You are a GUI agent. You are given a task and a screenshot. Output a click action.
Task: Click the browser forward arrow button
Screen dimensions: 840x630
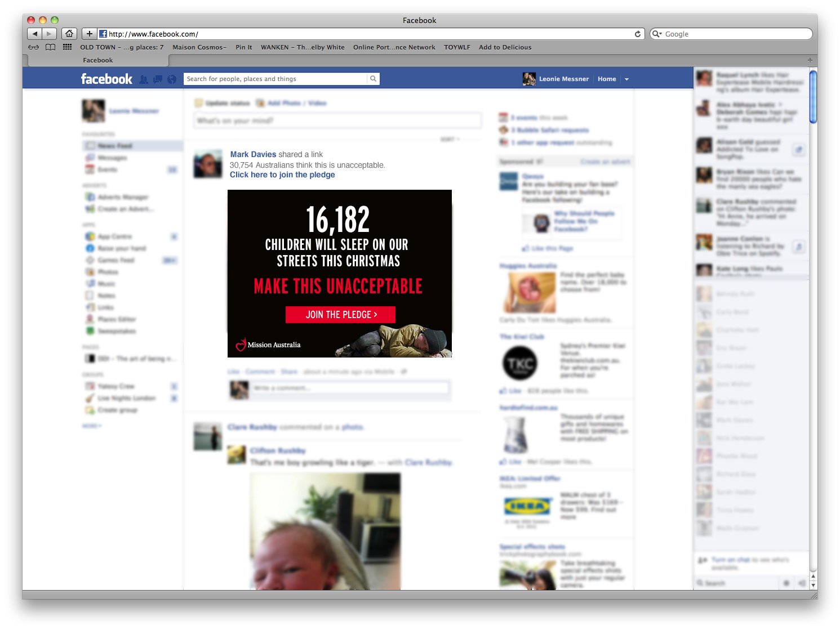50,34
